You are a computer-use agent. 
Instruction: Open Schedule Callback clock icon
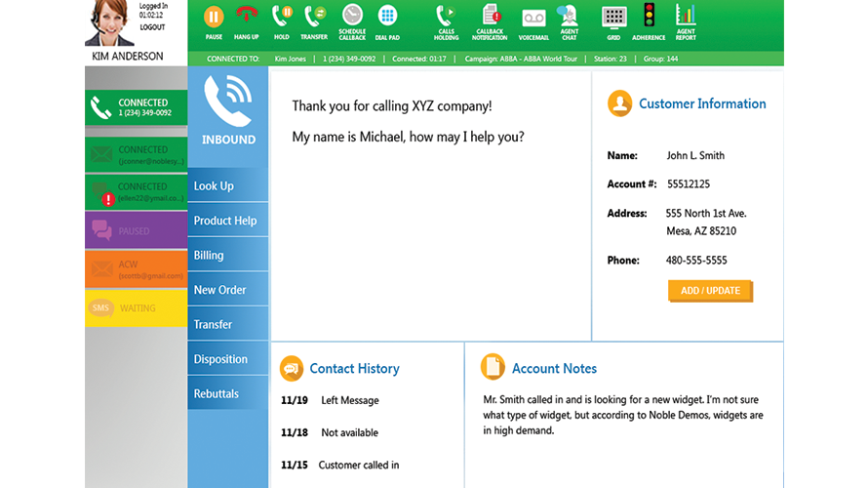352,16
